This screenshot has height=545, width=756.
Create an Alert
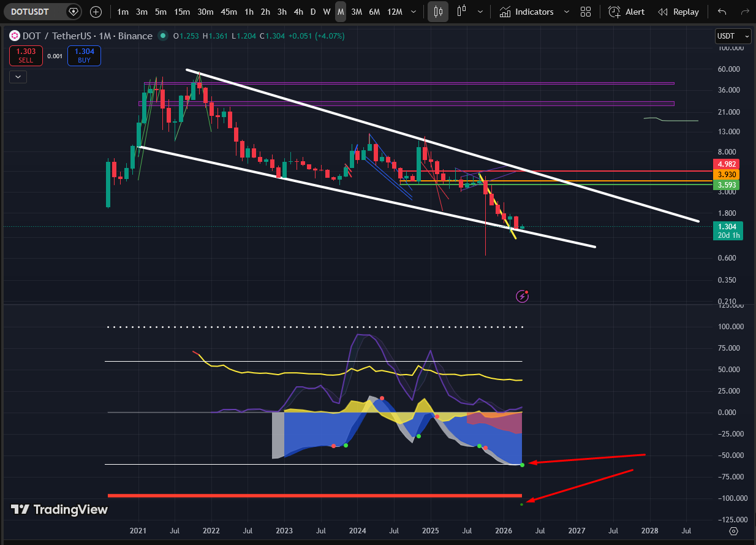[x=626, y=12]
